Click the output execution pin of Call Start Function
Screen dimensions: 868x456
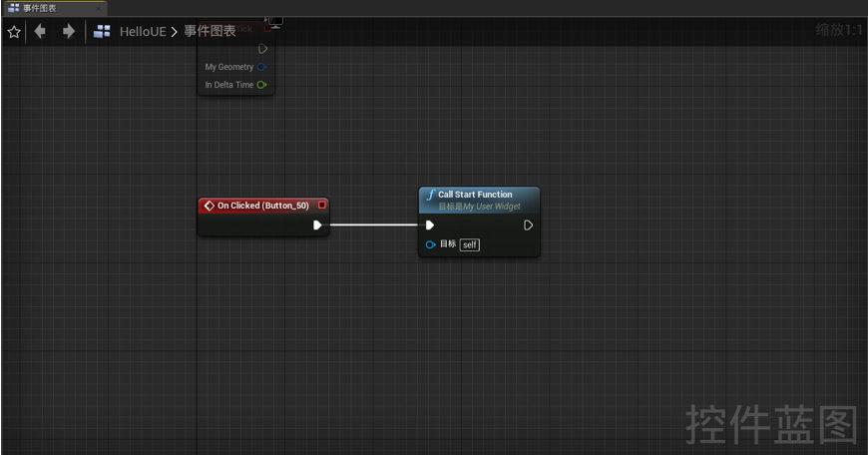point(528,226)
